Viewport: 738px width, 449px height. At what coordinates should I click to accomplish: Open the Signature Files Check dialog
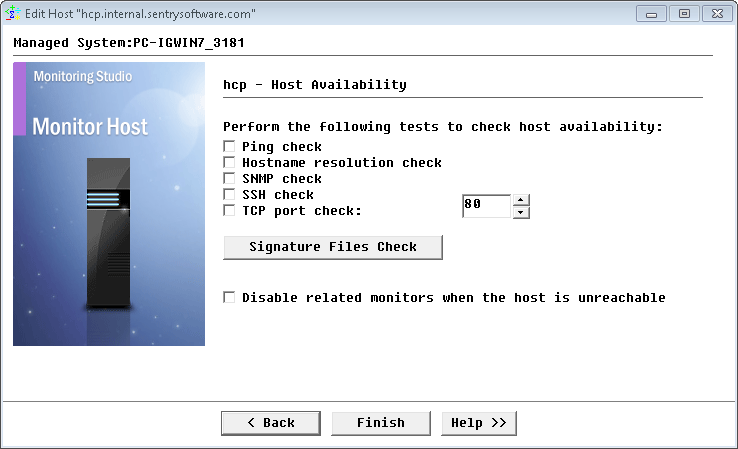click(333, 247)
